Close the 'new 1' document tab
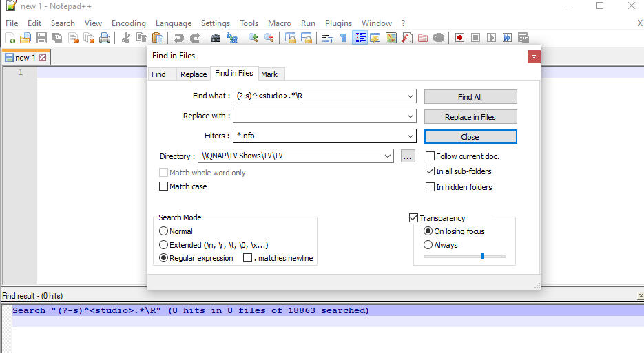 coord(42,58)
